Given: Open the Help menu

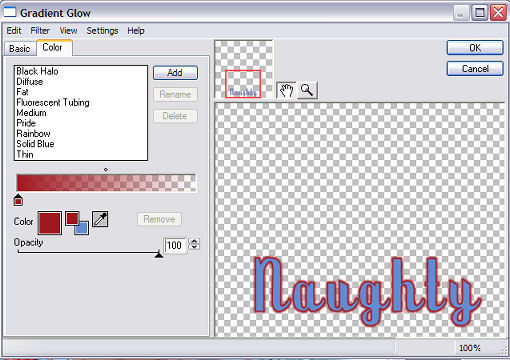Looking at the screenshot, I should tap(136, 31).
